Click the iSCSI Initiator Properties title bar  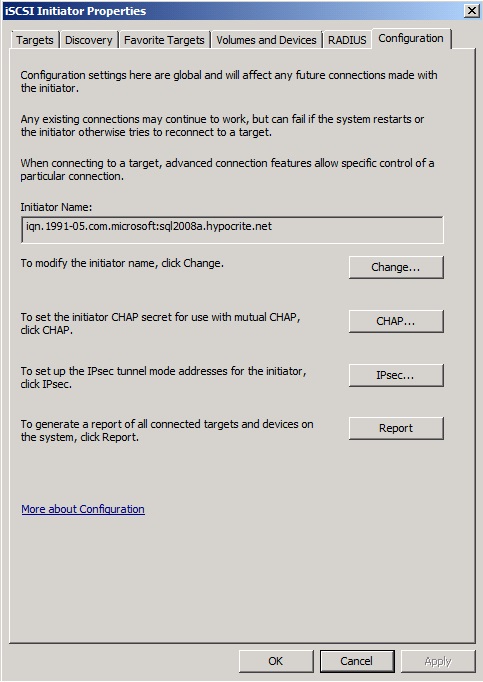pos(233,11)
